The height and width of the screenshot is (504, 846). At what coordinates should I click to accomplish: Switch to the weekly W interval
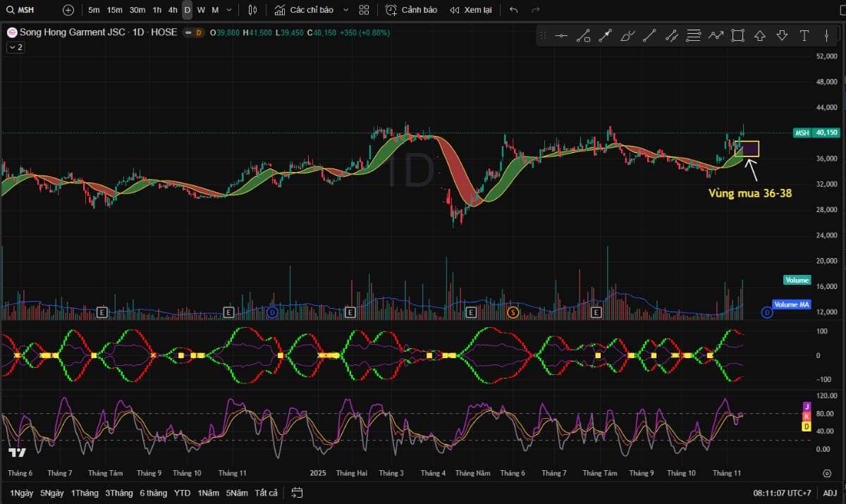point(201,10)
